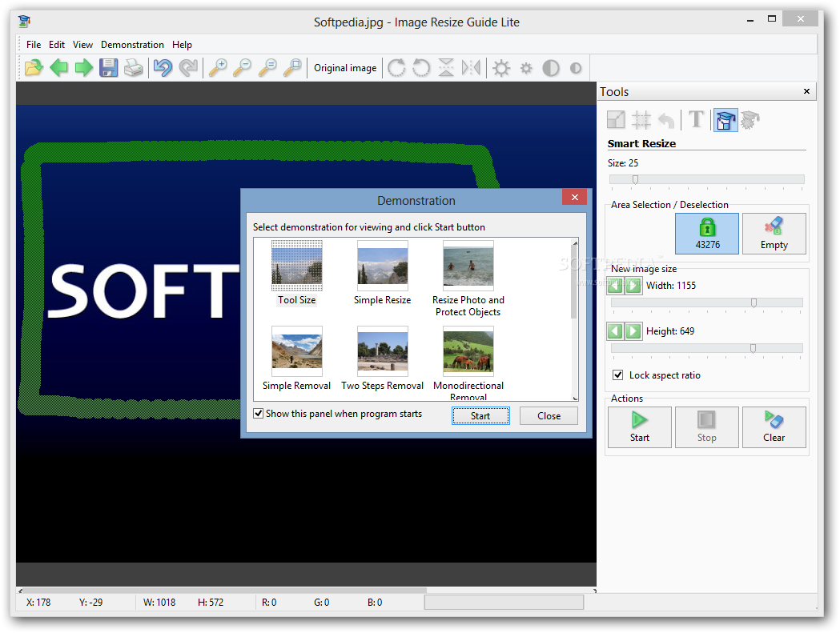Increase Width with the right arrow
The image size is (840, 633).
click(633, 286)
